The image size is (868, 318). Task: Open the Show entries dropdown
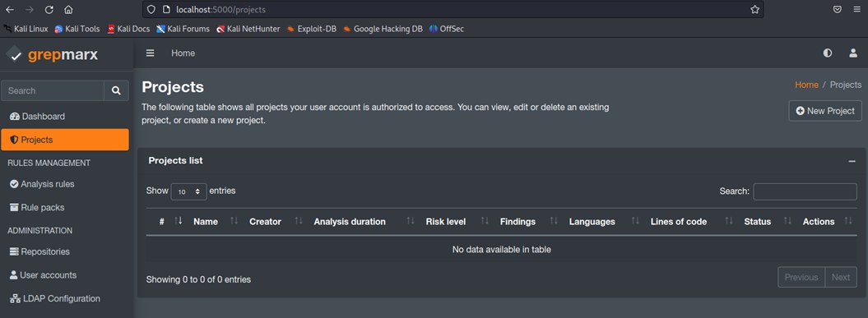188,191
